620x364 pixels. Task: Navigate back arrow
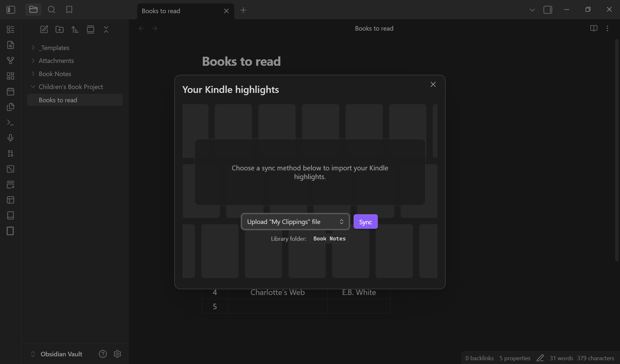141,28
